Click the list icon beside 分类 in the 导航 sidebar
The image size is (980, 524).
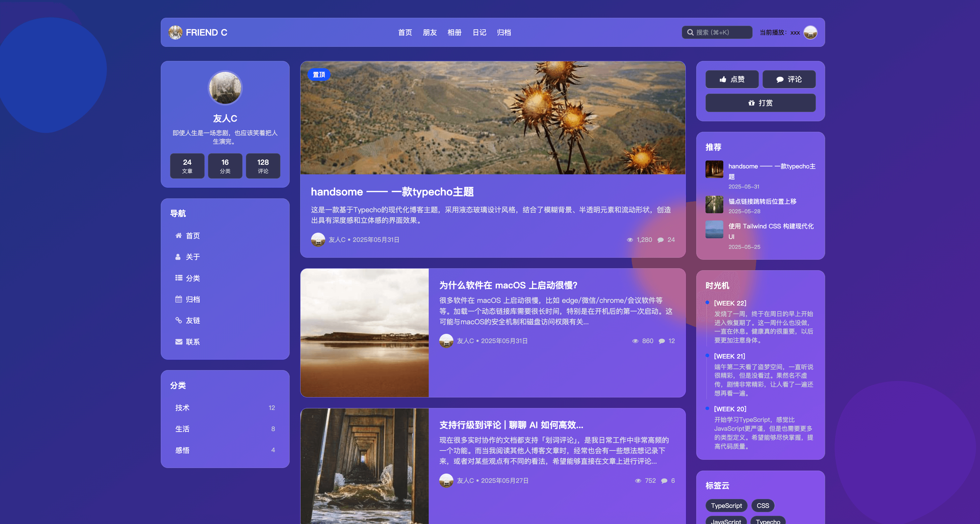178,278
